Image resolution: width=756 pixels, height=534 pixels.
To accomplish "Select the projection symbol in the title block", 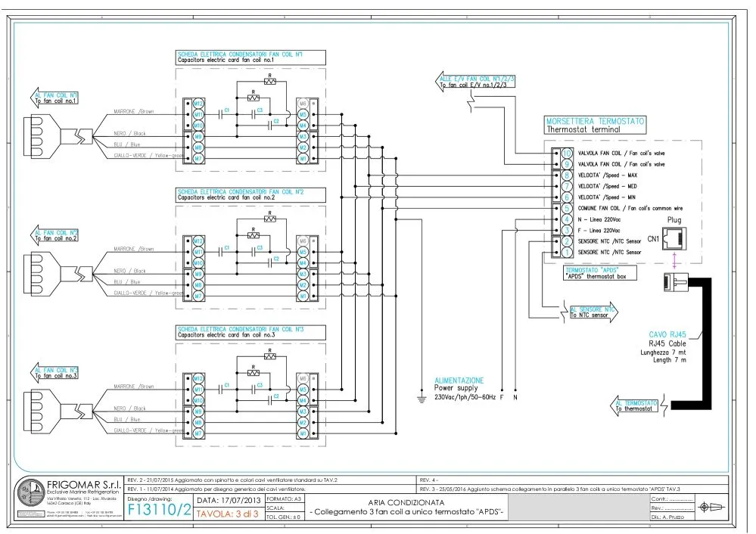I will click(x=707, y=507).
